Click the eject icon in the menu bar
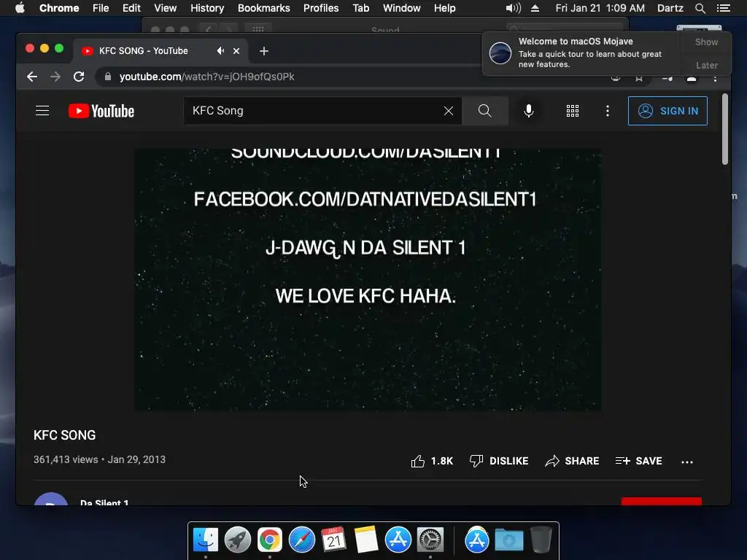 point(535,8)
